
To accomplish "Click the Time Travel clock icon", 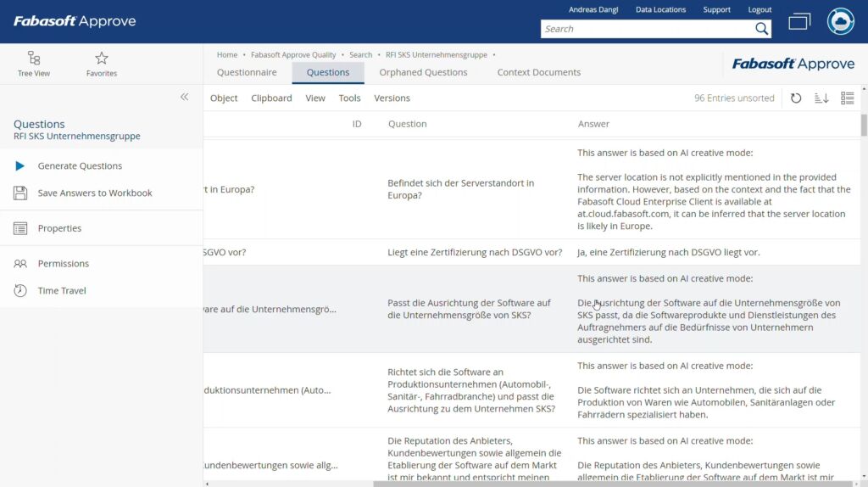I will point(20,290).
